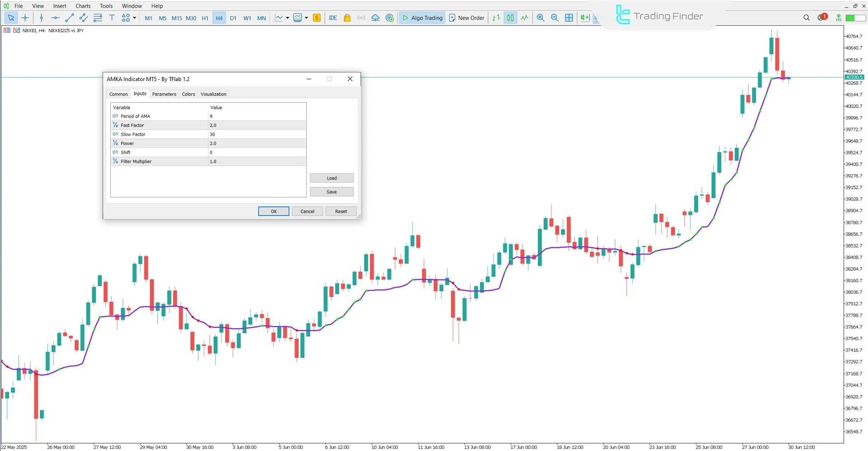This screenshot has height=451, width=868.
Task: Edit the Period of AMA value
Action: coord(256,116)
